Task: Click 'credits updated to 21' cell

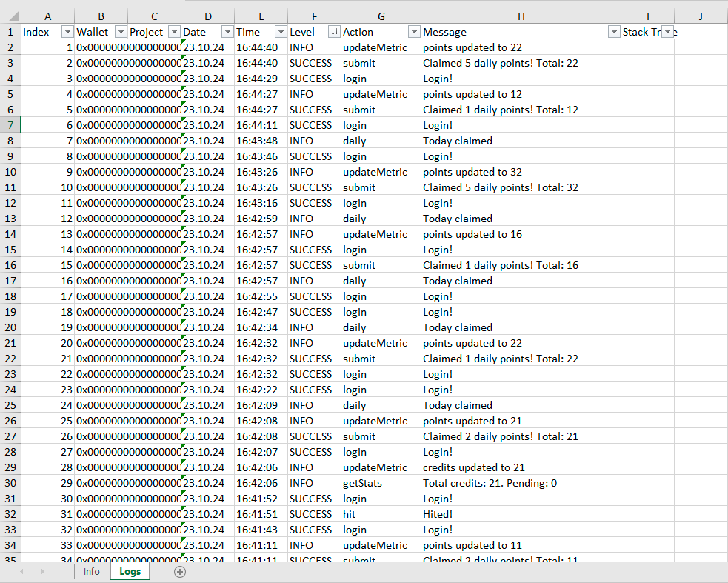Action: (x=521, y=467)
